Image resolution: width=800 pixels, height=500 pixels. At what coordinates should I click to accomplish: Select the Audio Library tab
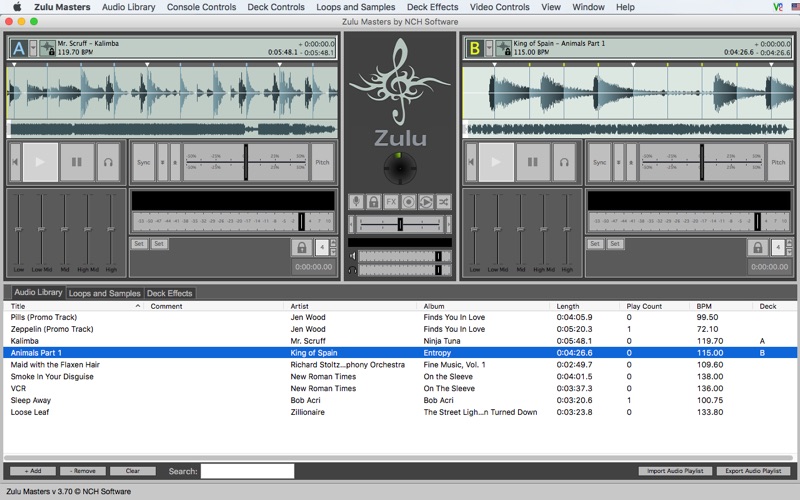[38, 292]
